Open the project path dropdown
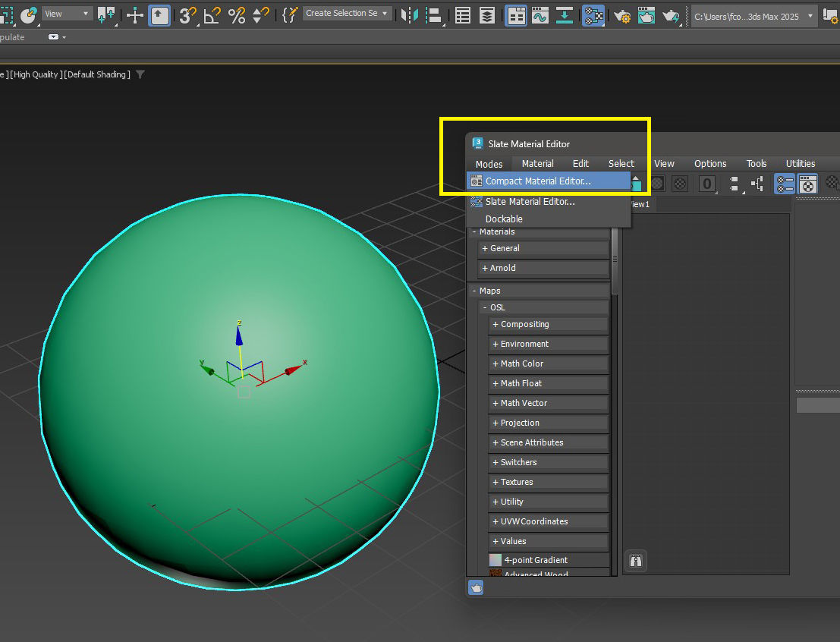Viewport: 840px width, 642px height. tap(753, 17)
